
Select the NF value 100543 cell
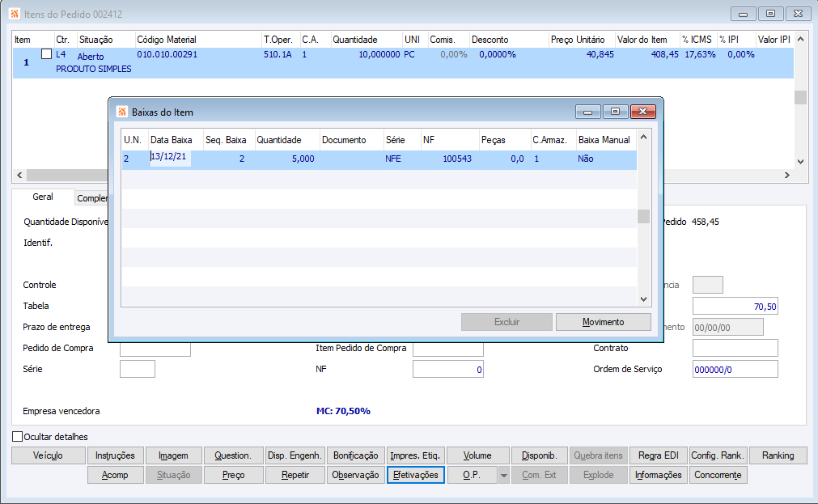pyautogui.click(x=457, y=159)
